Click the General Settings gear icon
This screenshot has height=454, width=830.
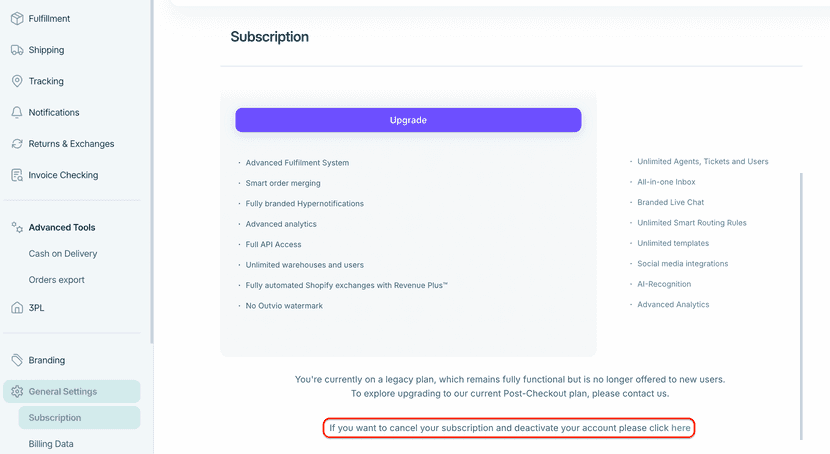[x=17, y=391]
